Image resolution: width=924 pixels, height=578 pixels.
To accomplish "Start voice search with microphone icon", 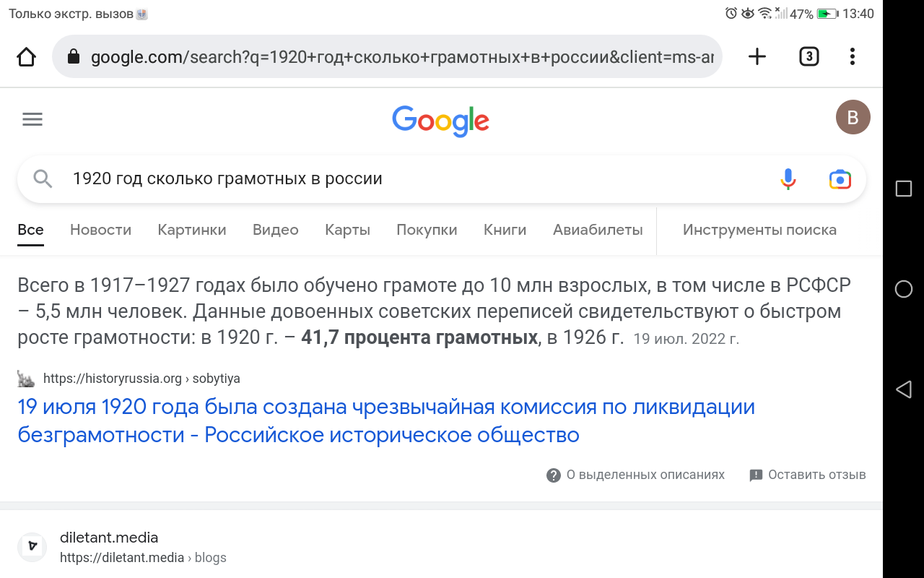I will [x=788, y=178].
